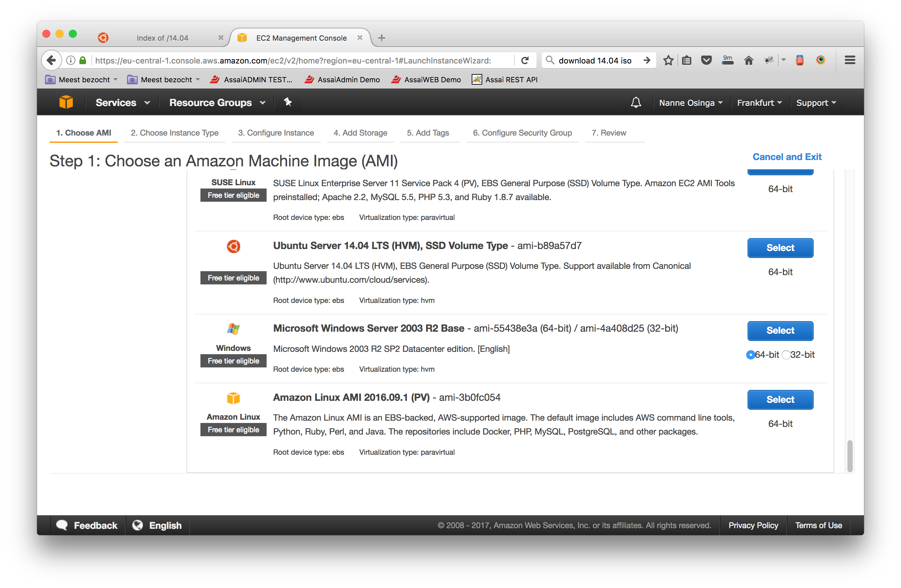Open the Privacy Policy link

(x=753, y=525)
